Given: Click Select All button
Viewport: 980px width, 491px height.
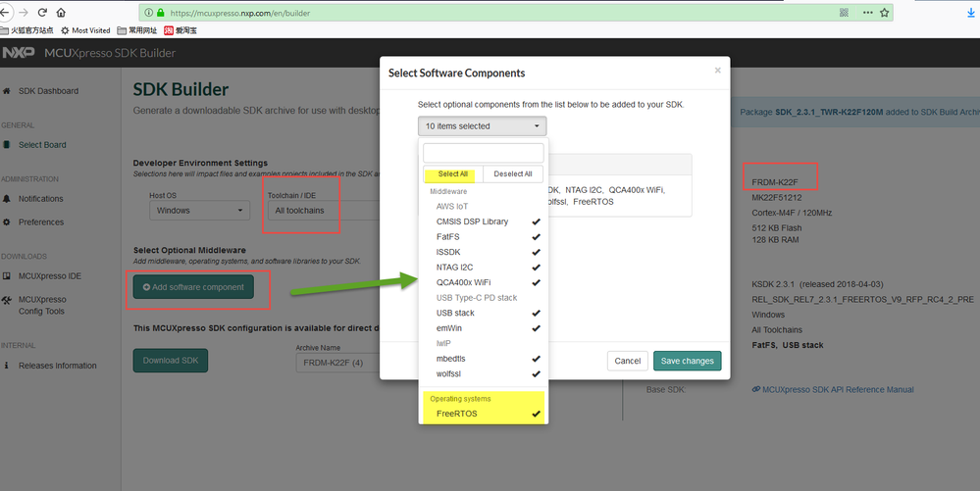Looking at the screenshot, I should point(452,173).
